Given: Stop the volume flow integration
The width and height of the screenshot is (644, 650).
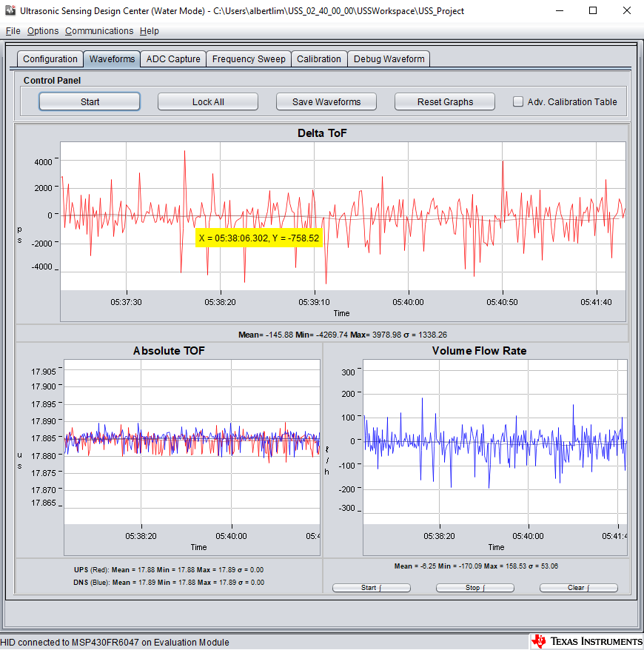Looking at the screenshot, I should 475,588.
